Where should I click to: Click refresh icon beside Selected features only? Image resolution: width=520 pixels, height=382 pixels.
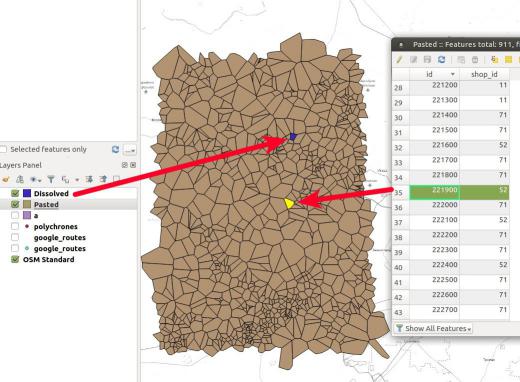[x=115, y=149]
